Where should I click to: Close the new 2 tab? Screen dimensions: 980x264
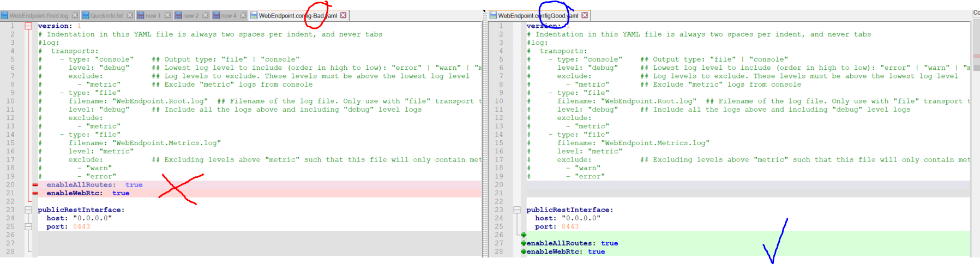tap(205, 15)
